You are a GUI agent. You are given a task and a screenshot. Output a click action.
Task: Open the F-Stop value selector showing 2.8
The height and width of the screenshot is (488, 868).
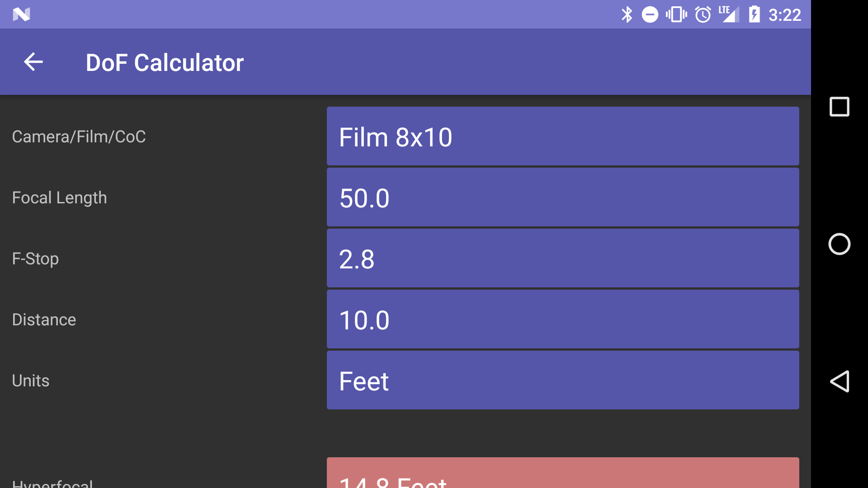click(562, 258)
